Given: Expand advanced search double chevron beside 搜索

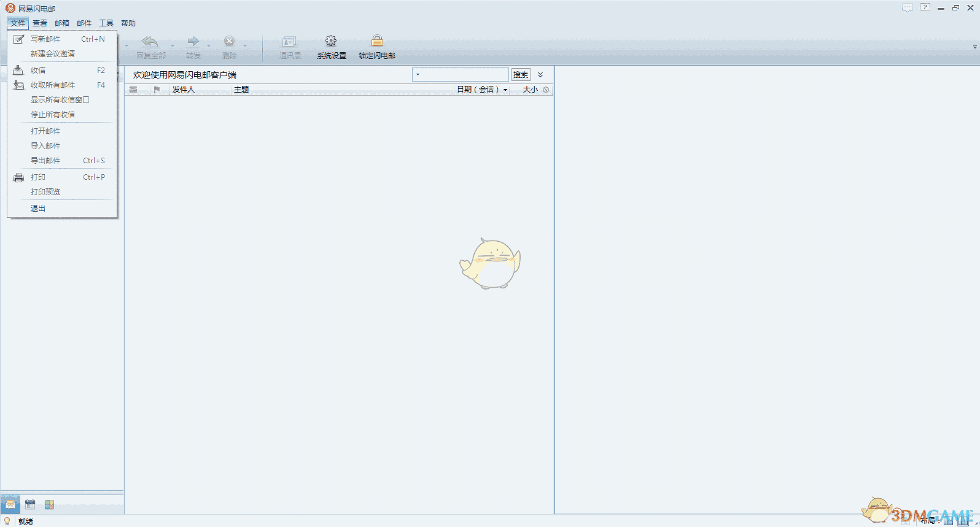Looking at the screenshot, I should point(540,75).
